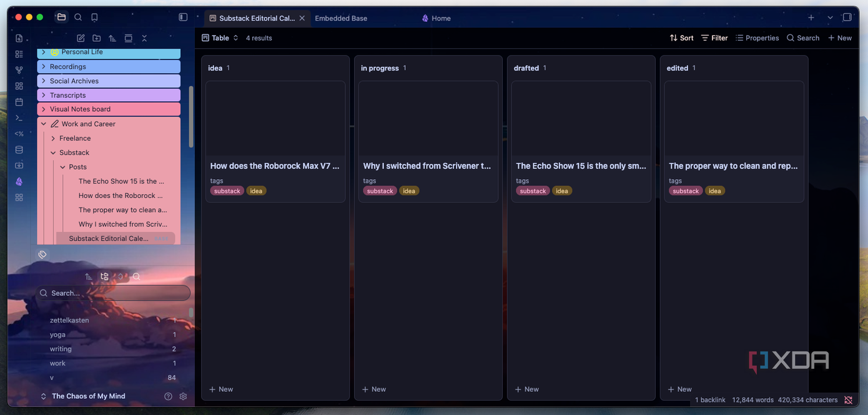Expand the Recordings folder

(x=43, y=67)
